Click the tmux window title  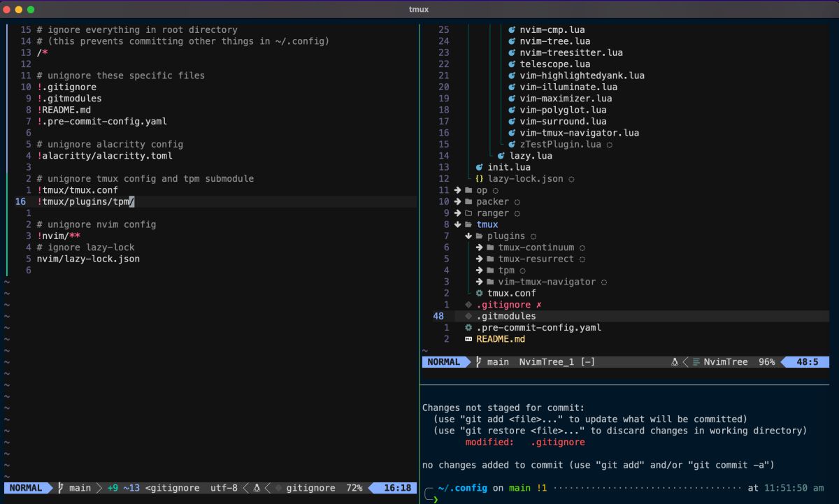tap(419, 9)
